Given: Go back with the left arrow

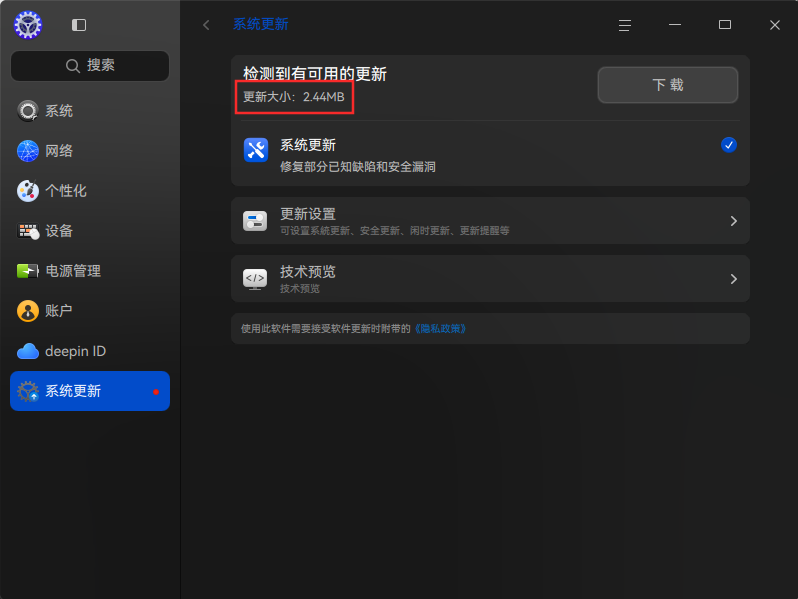Looking at the screenshot, I should 206,25.
